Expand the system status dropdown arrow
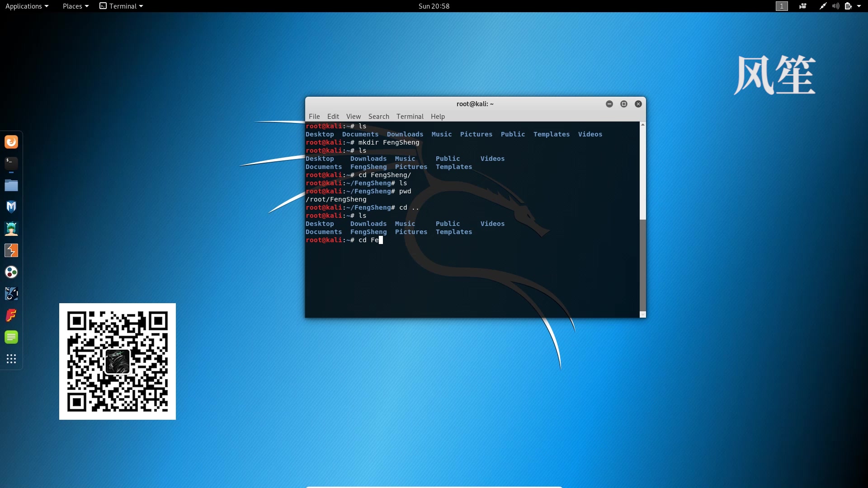The width and height of the screenshot is (868, 488). coord(861,6)
